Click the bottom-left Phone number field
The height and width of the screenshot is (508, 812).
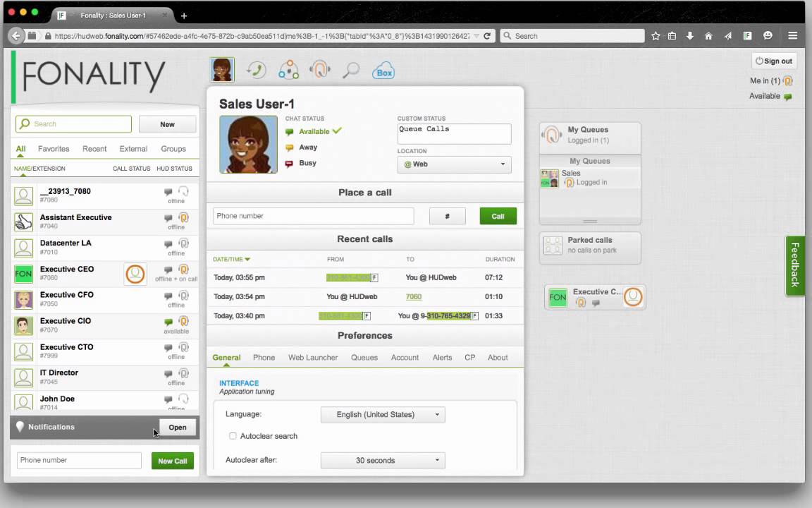coord(79,460)
